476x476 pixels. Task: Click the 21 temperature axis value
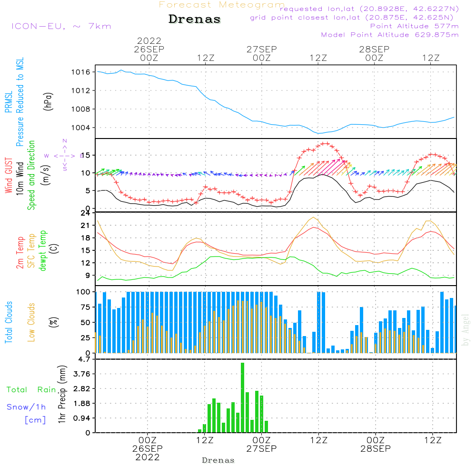[x=85, y=226]
